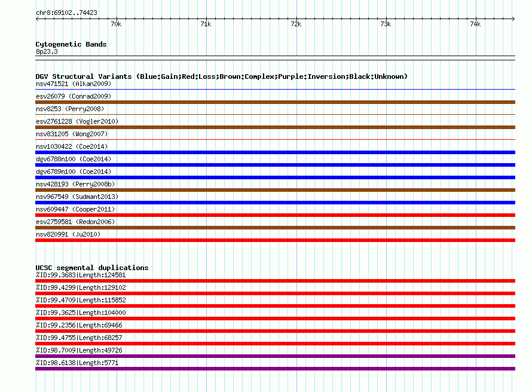Click the brown esv26079 variant bar
Screen dimensions: 532x392
275,102
